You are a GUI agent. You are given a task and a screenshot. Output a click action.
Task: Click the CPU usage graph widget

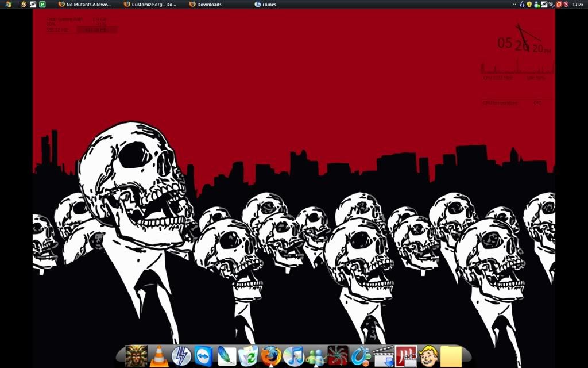pyautogui.click(x=517, y=67)
